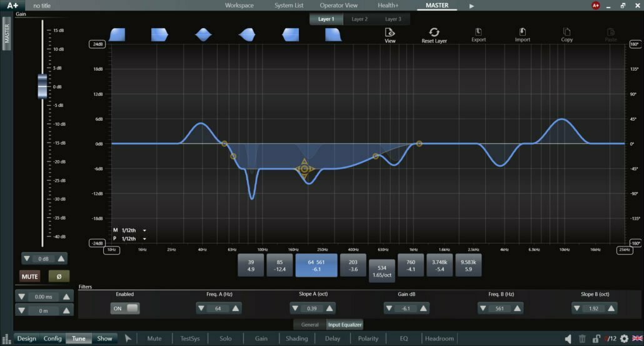Toggle the filter Enabled ON switch

pyautogui.click(x=125, y=308)
